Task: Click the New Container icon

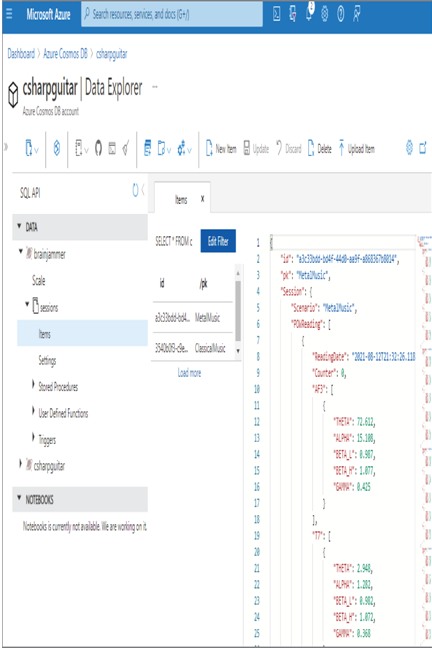Action: pos(29,148)
